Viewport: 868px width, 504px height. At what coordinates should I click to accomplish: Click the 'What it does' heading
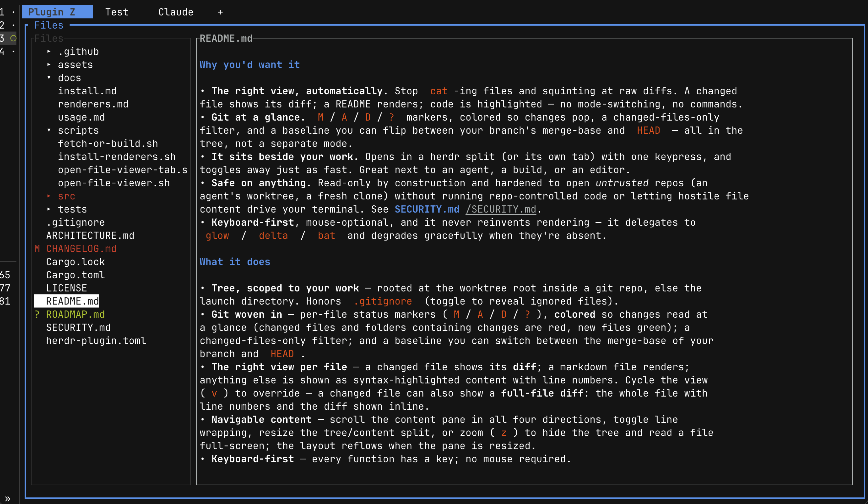pyautogui.click(x=235, y=262)
